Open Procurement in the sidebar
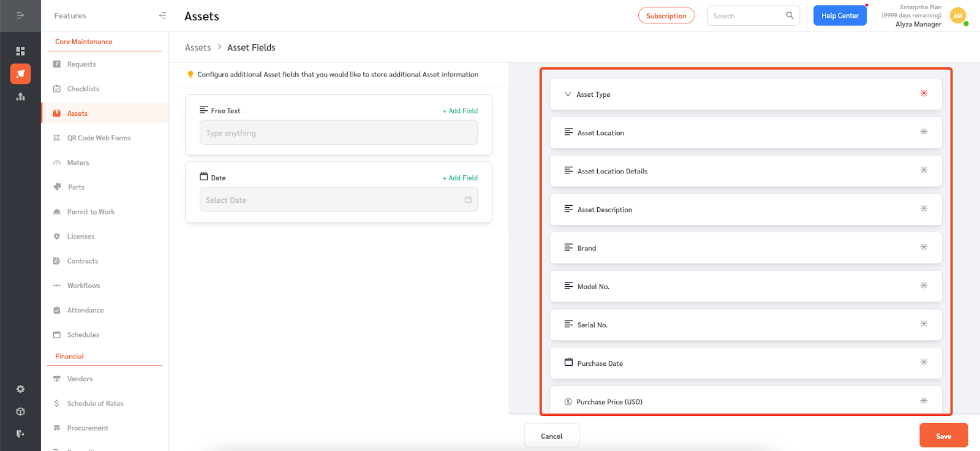Image resolution: width=980 pixels, height=451 pixels. click(88, 428)
